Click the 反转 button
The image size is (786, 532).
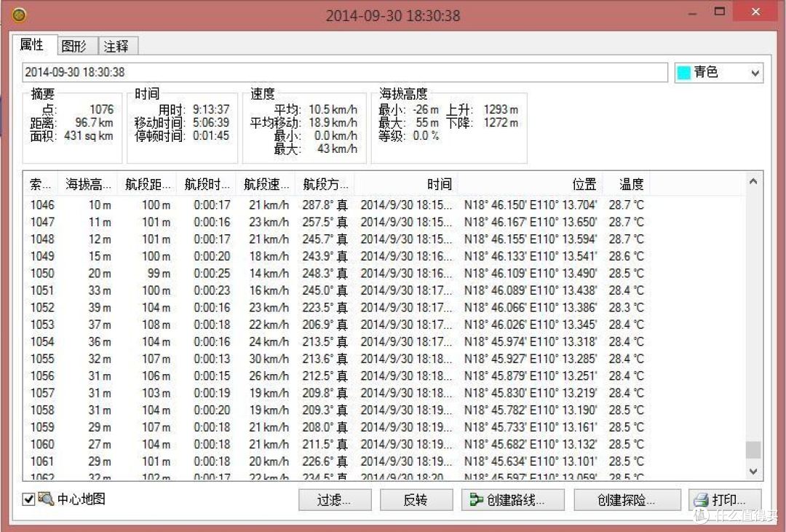point(416,500)
